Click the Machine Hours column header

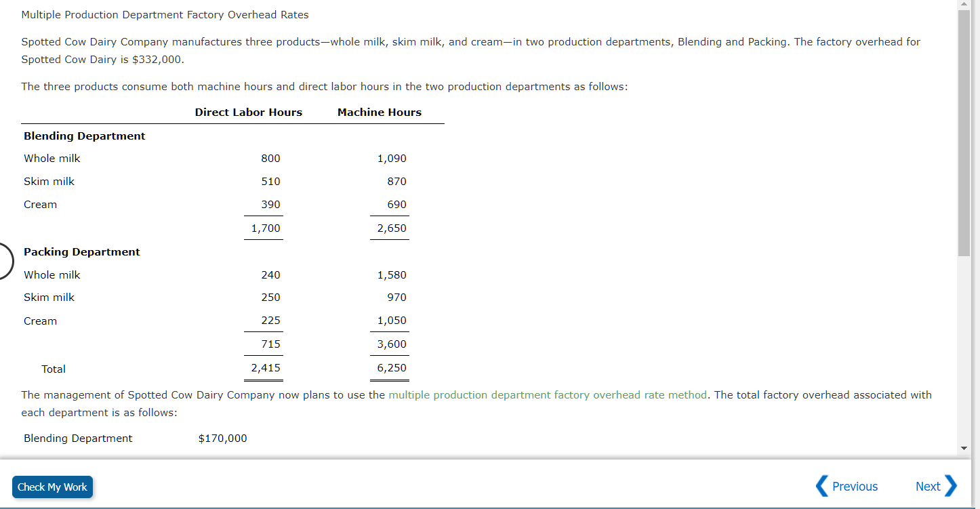point(379,112)
